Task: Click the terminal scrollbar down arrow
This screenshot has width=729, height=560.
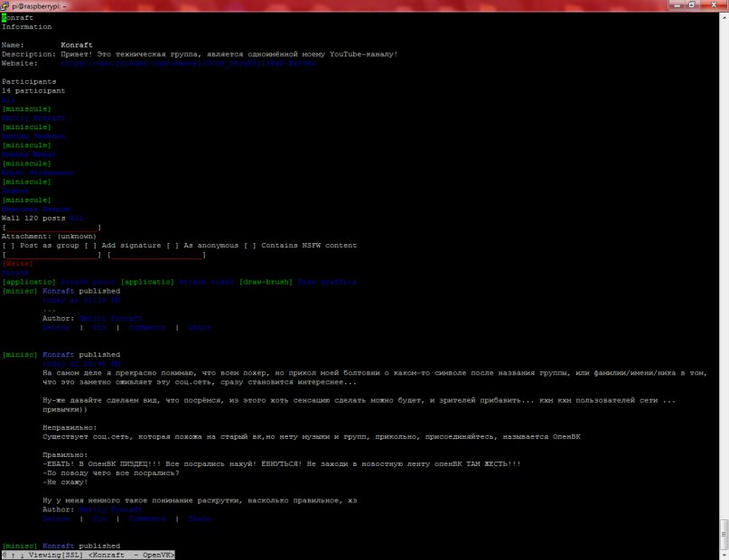Action: coord(724,555)
